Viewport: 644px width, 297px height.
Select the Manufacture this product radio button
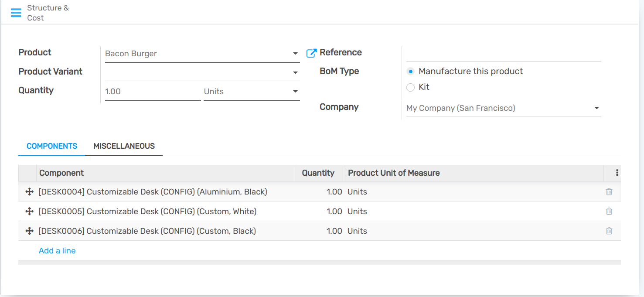point(410,72)
